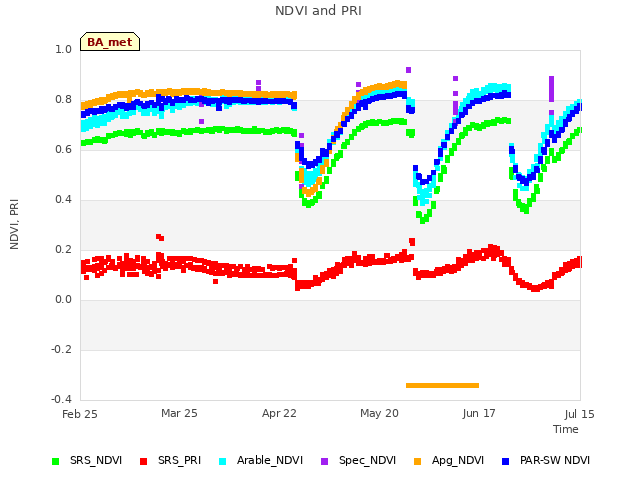Click the Apr 22 x-axis tick label
This screenshot has height=480, width=640.
coord(279,413)
